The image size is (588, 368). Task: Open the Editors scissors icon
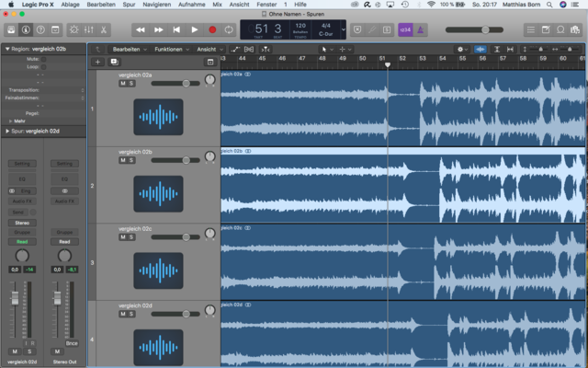pos(104,30)
